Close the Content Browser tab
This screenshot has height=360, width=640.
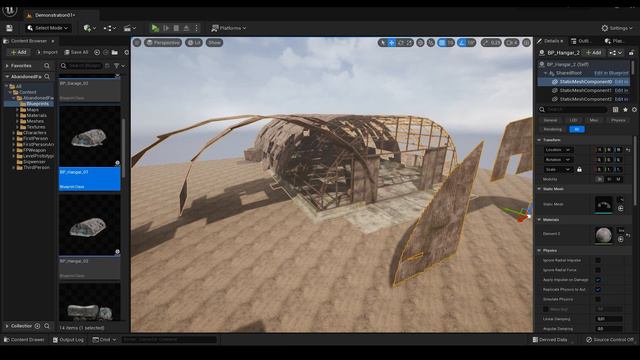(x=53, y=41)
